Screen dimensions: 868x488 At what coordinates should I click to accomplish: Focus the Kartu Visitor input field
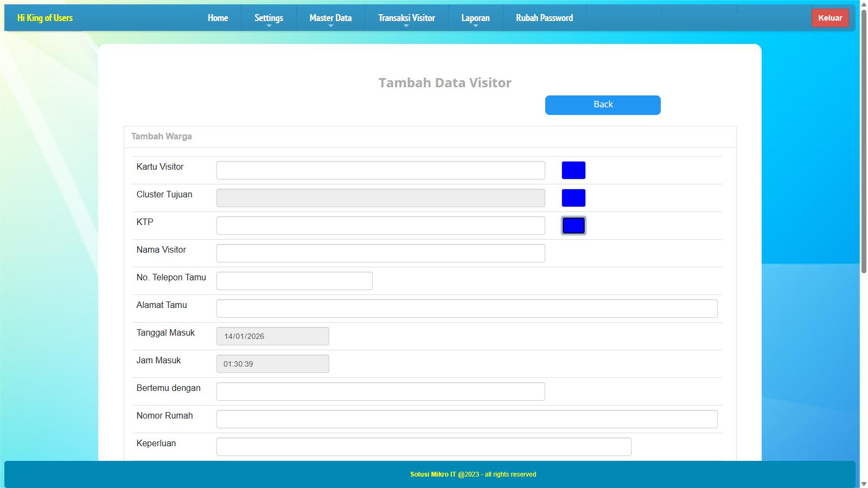pyautogui.click(x=380, y=170)
